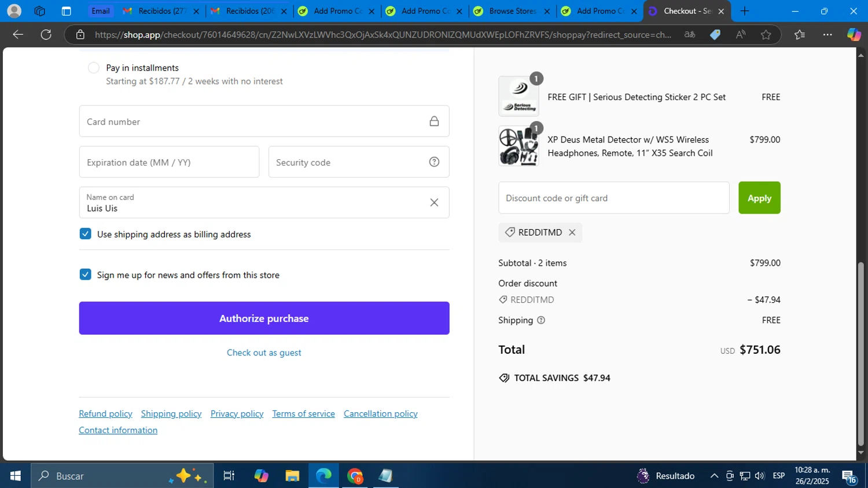
Task: Click the Security code field
Action: pyautogui.click(x=359, y=162)
